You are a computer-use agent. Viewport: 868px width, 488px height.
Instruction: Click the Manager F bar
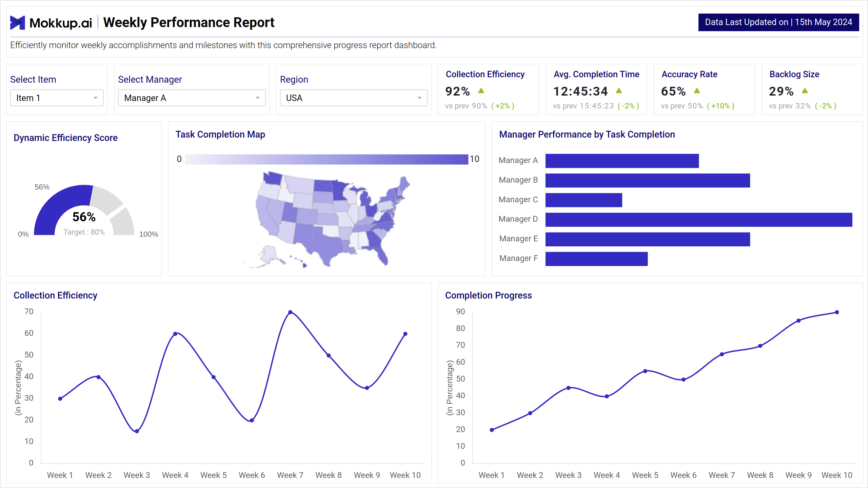[x=596, y=259]
